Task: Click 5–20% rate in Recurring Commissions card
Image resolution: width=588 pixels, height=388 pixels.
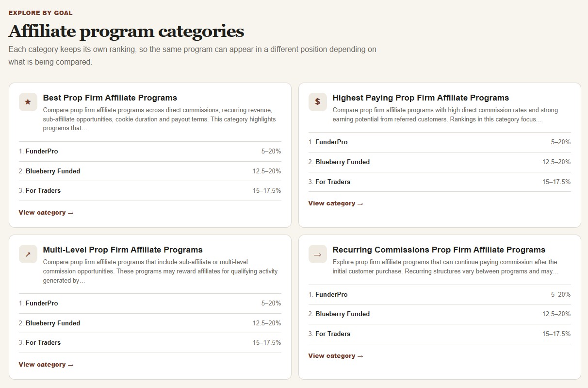Action: click(x=561, y=294)
